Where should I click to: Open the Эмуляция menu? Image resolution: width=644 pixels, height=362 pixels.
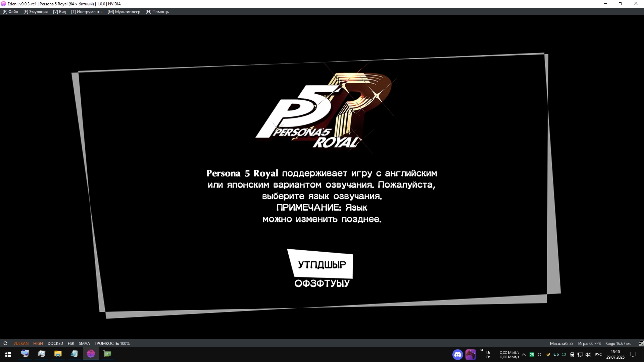tap(36, 12)
